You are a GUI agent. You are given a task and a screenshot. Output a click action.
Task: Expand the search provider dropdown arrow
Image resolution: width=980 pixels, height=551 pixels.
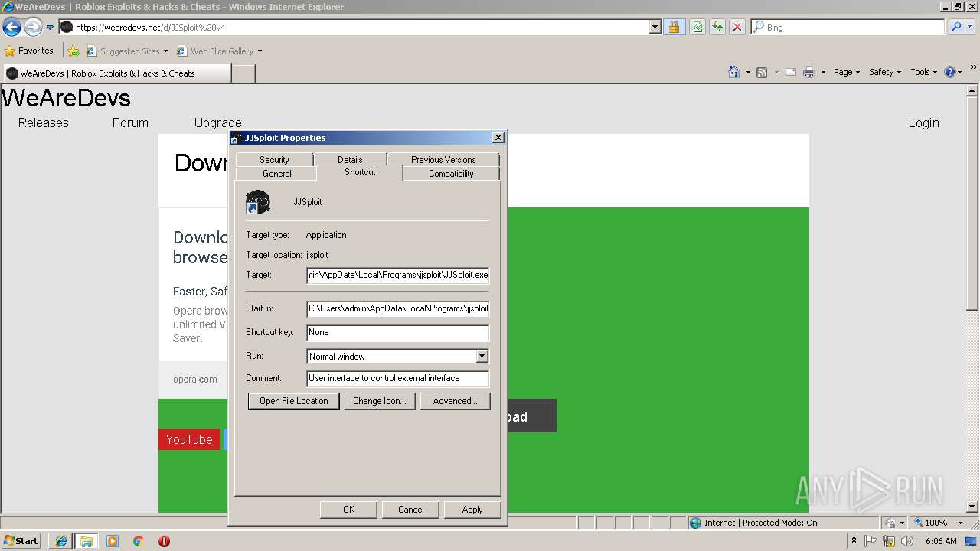pyautogui.click(x=971, y=27)
